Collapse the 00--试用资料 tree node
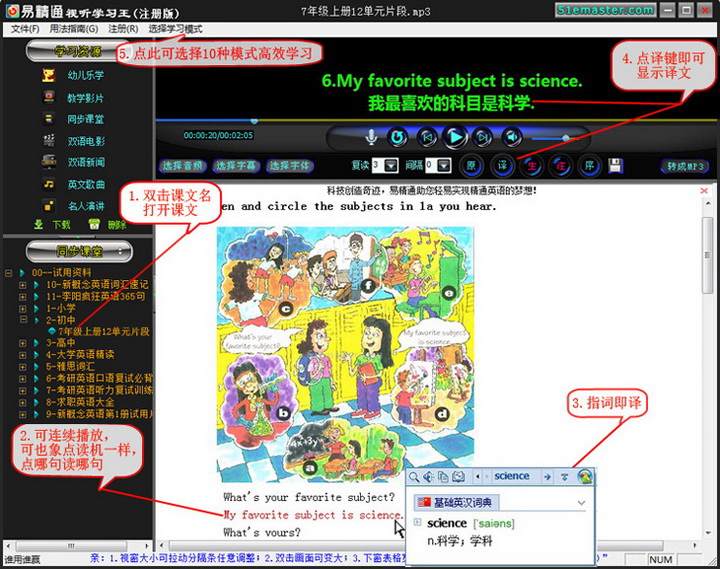This screenshot has height=569, width=720. [8, 273]
